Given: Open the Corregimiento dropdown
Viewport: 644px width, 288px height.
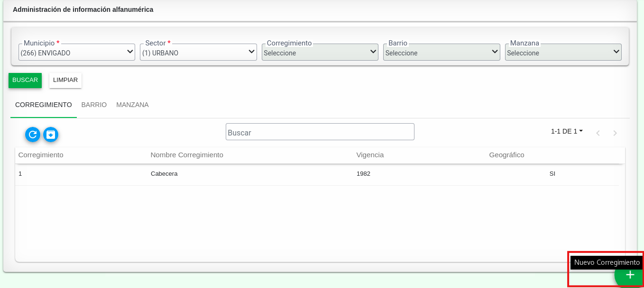Looking at the screenshot, I should 320,52.
